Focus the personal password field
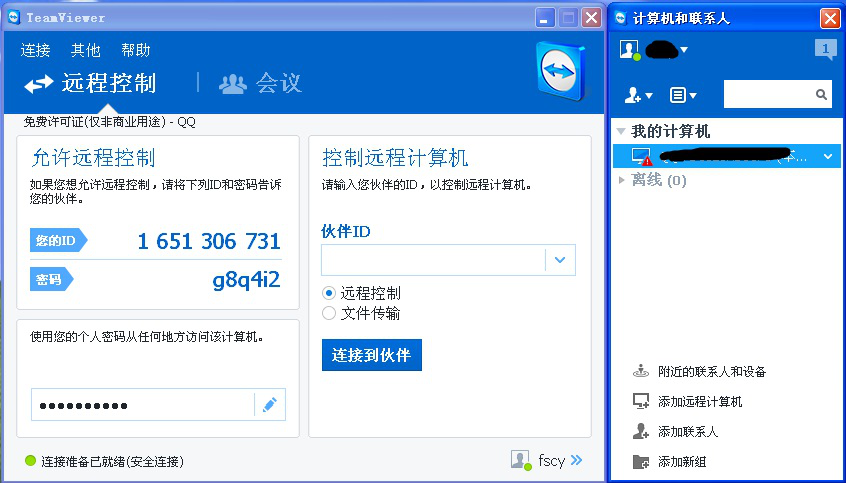The image size is (846, 483). [x=142, y=405]
